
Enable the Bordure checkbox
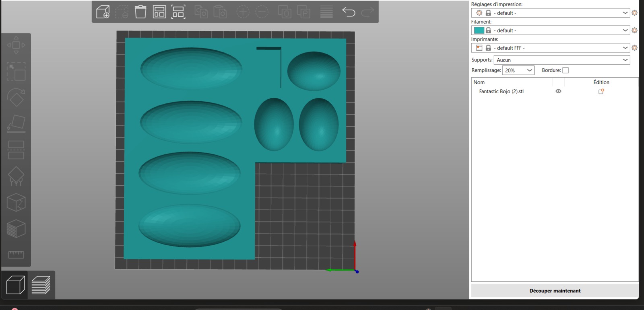pyautogui.click(x=566, y=70)
